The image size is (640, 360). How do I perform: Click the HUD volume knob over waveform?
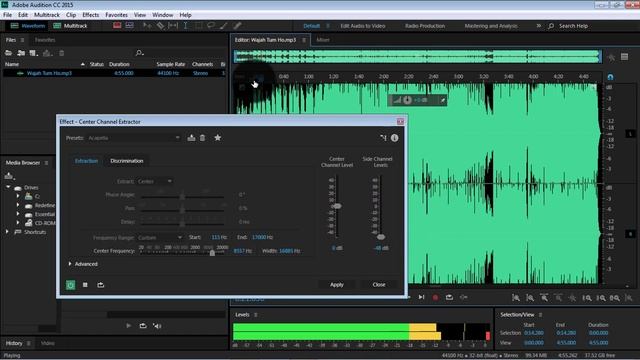(407, 100)
